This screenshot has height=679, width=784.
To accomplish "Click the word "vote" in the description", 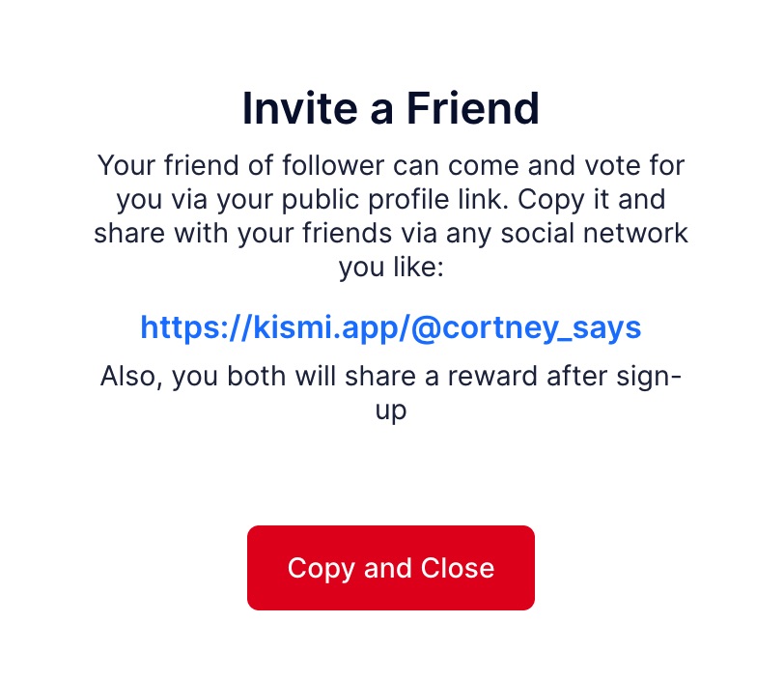I will (605, 165).
